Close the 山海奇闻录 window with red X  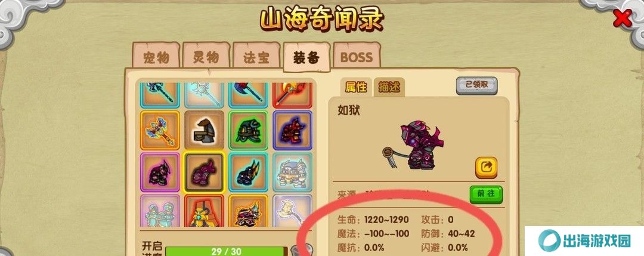622,18
